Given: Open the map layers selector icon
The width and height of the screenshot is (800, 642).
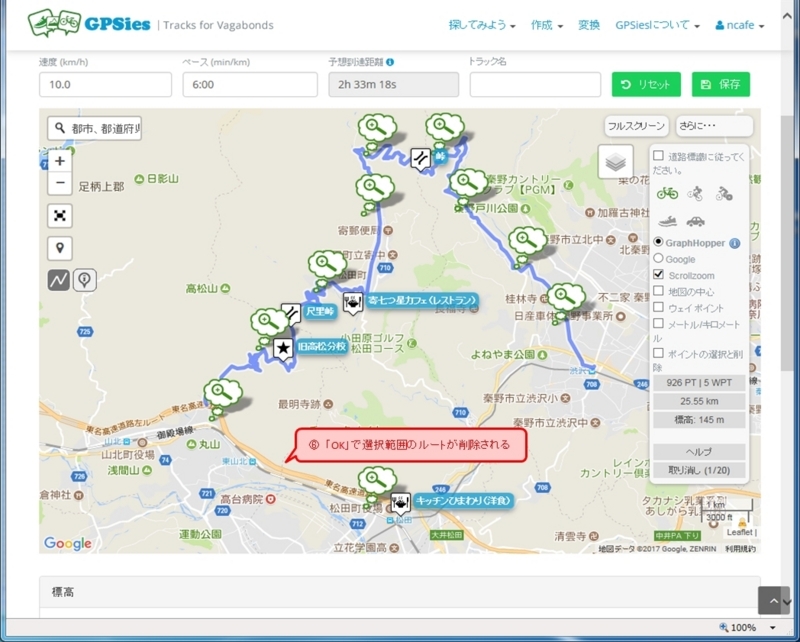Looking at the screenshot, I should pos(616,162).
